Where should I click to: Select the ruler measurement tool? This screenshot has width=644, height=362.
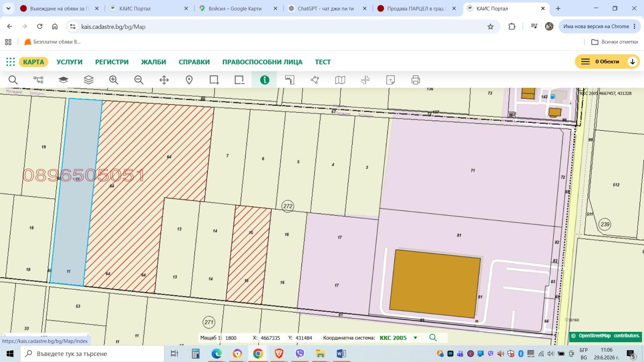[x=290, y=80]
